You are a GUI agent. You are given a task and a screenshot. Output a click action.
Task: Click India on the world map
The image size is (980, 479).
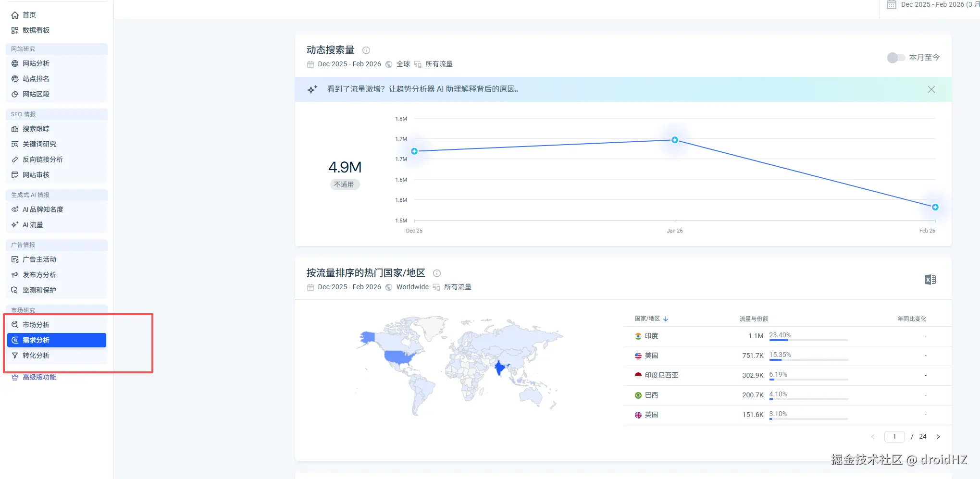pyautogui.click(x=500, y=368)
